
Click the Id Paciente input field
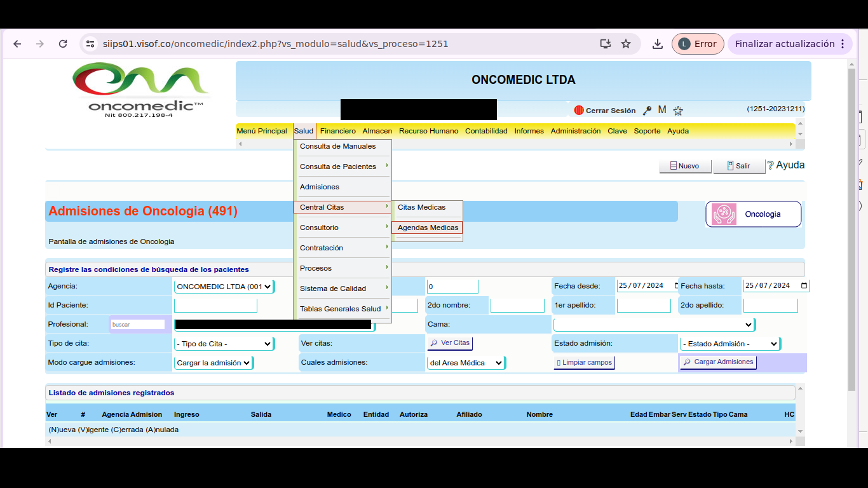tap(215, 306)
